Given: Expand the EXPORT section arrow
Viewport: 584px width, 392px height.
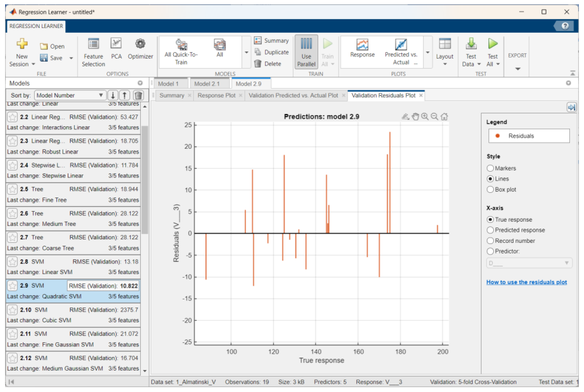Looking at the screenshot, I should pyautogui.click(x=518, y=69).
